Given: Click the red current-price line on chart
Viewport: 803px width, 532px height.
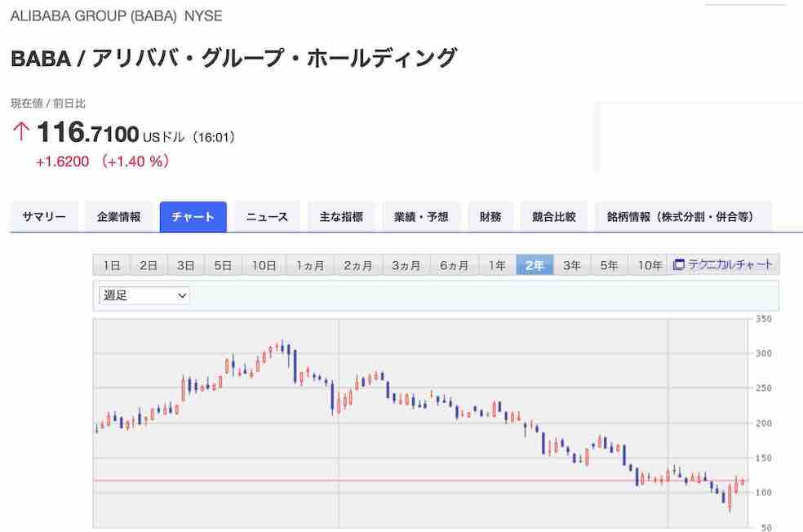Looking at the screenshot, I should click(x=420, y=481).
